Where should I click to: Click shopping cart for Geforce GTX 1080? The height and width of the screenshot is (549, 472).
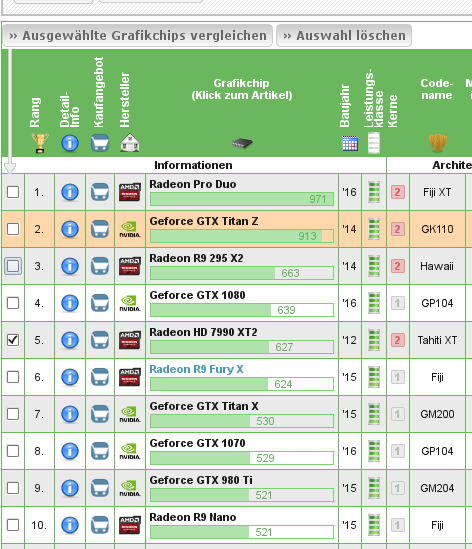point(100,303)
